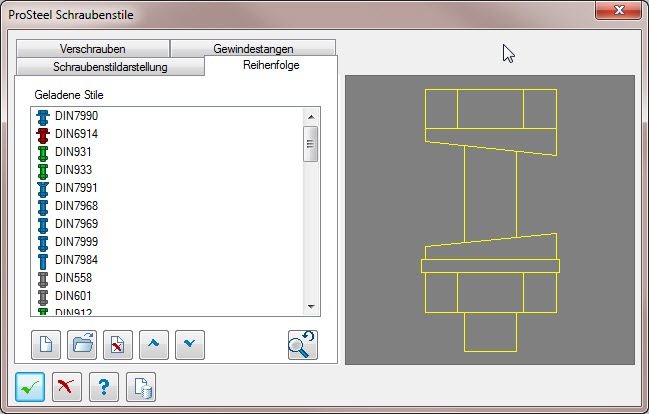Click the style list scrollbar thumb
The image size is (649, 414).
310,144
